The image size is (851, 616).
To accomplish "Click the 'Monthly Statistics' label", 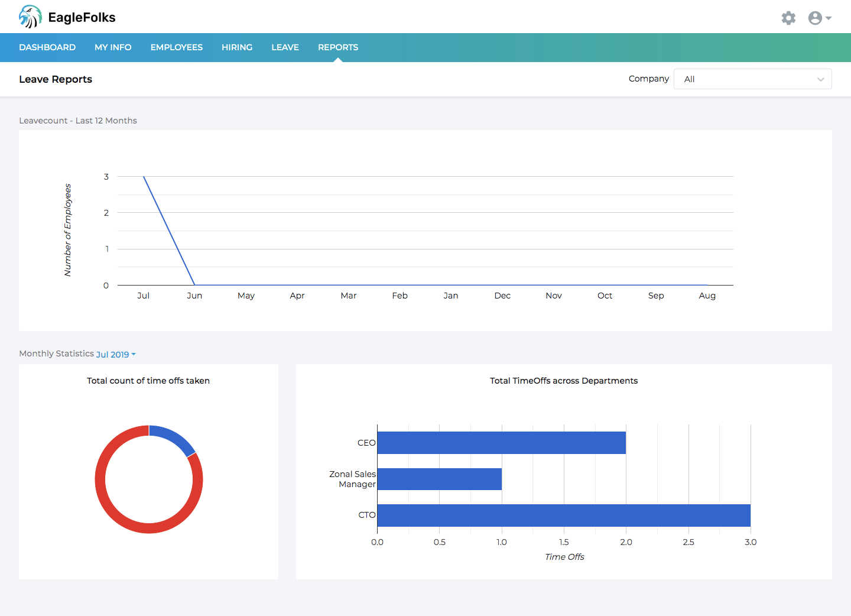I will point(57,354).
